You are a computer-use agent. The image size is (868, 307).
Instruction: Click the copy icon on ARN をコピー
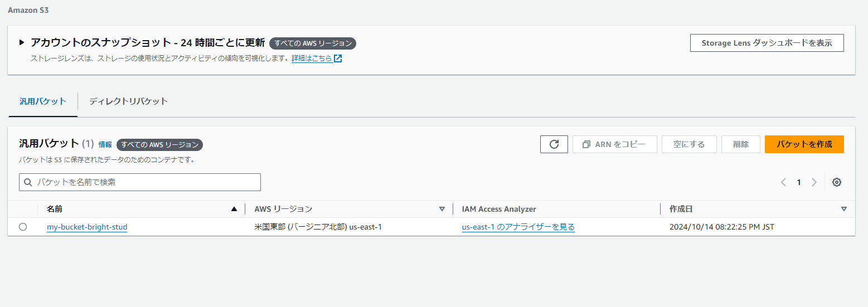tap(586, 144)
